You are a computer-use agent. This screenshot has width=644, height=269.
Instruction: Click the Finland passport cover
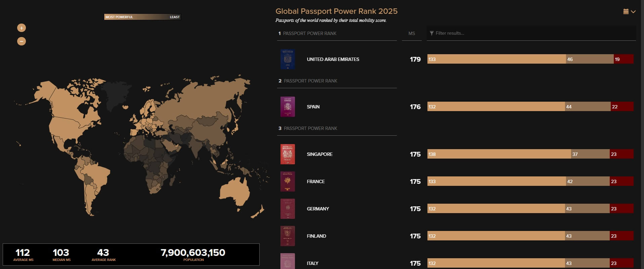[288, 236]
